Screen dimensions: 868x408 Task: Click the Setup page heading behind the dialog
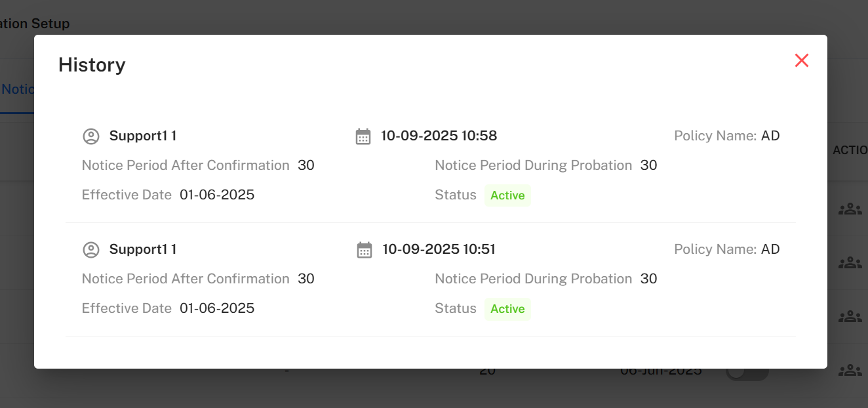[x=35, y=24]
